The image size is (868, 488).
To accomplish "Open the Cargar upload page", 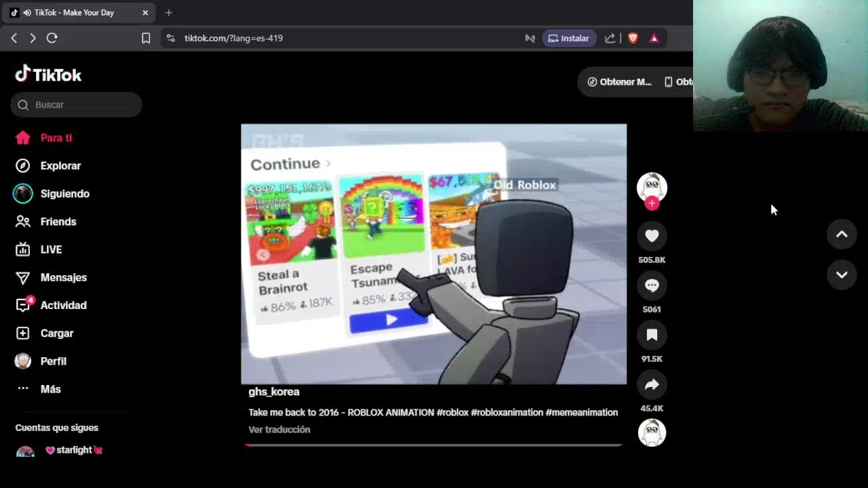I will tap(44, 333).
